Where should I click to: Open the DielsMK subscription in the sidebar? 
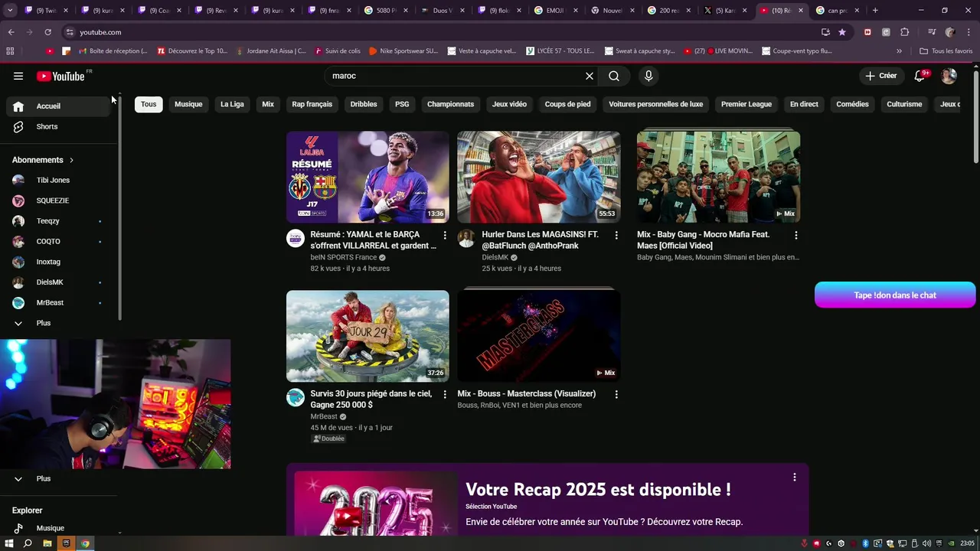(59, 282)
